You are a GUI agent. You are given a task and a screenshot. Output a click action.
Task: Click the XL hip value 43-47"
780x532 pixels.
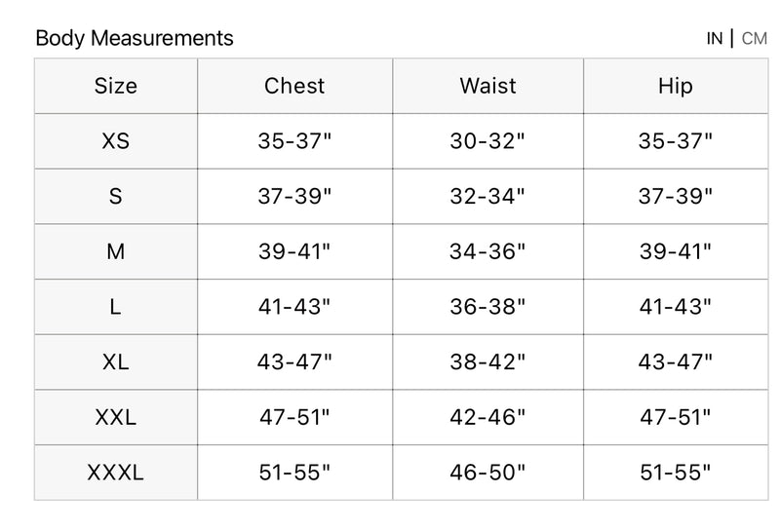click(675, 362)
